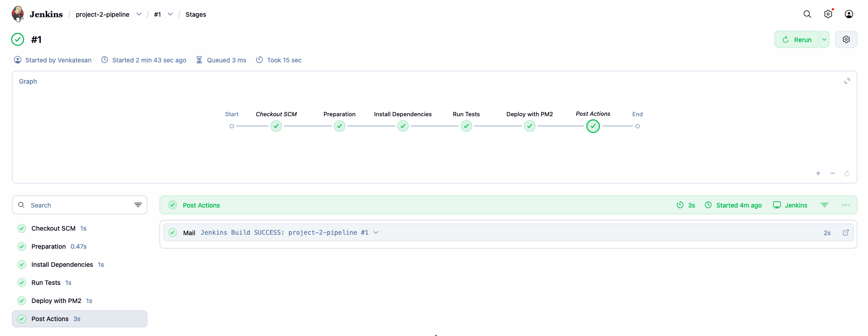Go to Jenkins home link

pyautogui.click(x=46, y=14)
